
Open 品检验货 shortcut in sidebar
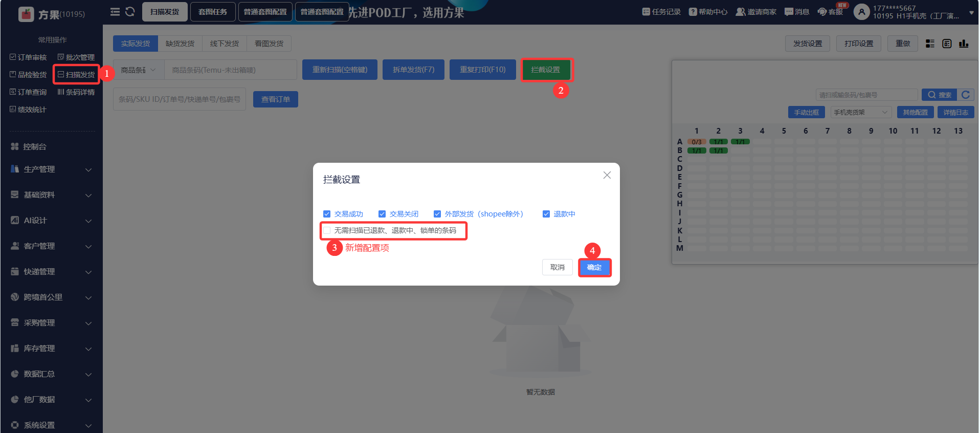pyautogui.click(x=28, y=75)
